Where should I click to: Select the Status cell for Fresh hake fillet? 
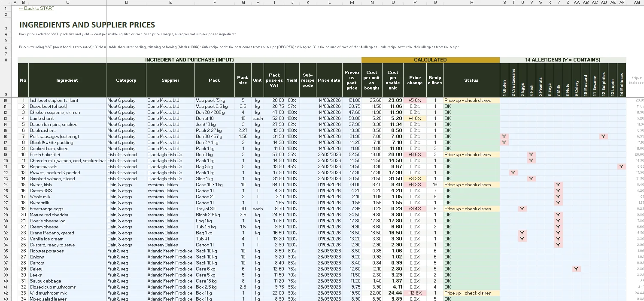click(x=471, y=154)
